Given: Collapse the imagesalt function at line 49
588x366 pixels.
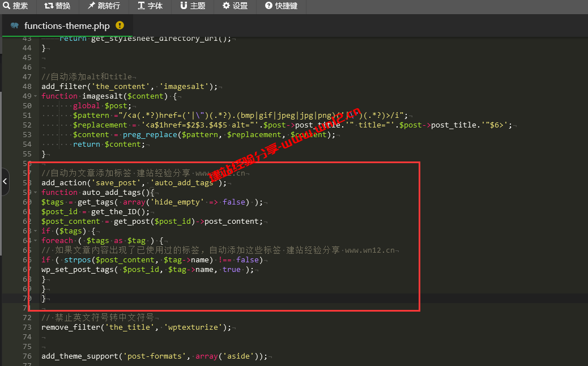Looking at the screenshot, I should tap(35, 96).
